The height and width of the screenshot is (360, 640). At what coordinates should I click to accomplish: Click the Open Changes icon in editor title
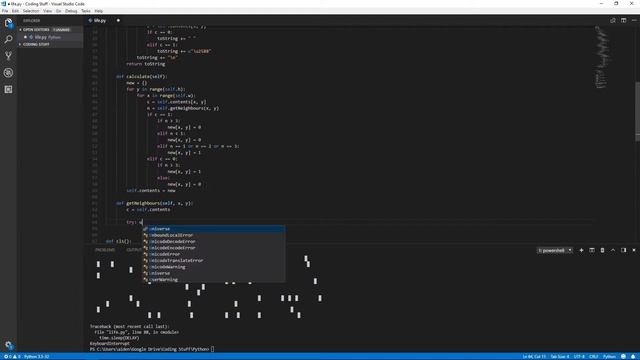[x=613, y=20]
